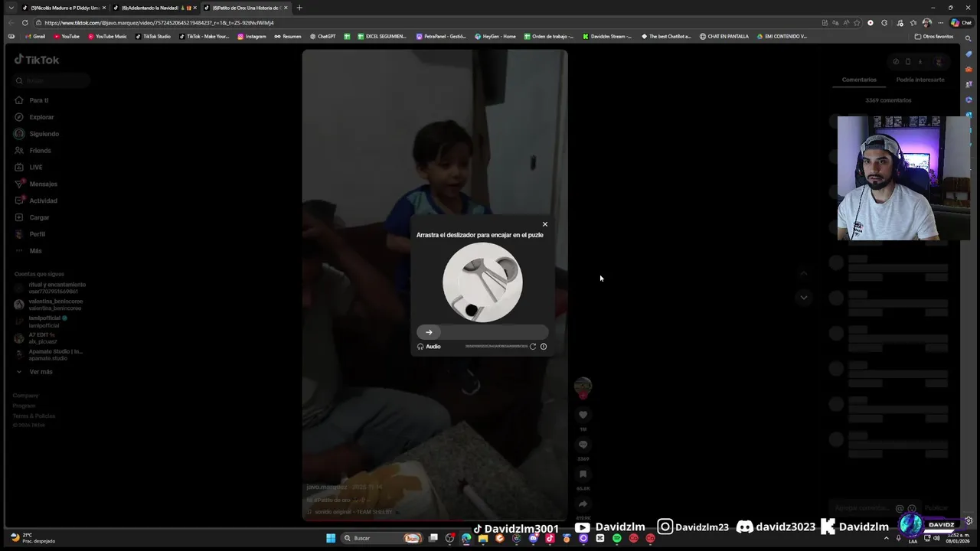Open the ChatGPT bookmark

tap(322, 36)
